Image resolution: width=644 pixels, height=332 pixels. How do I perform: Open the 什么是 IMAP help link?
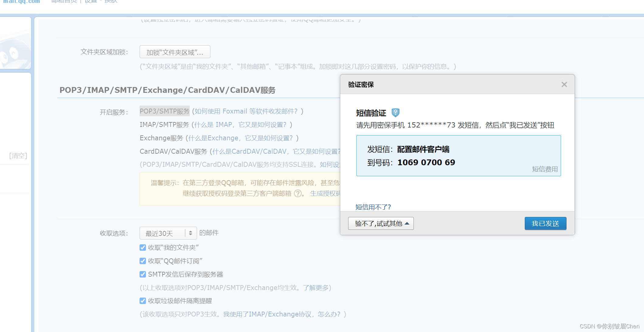pyautogui.click(x=240, y=125)
